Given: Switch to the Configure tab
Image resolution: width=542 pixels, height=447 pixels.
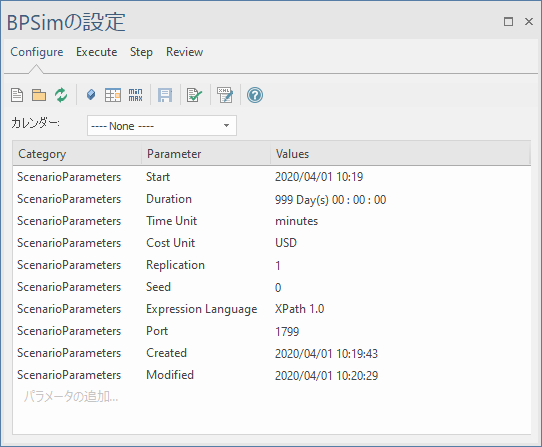Looking at the screenshot, I should click(37, 52).
